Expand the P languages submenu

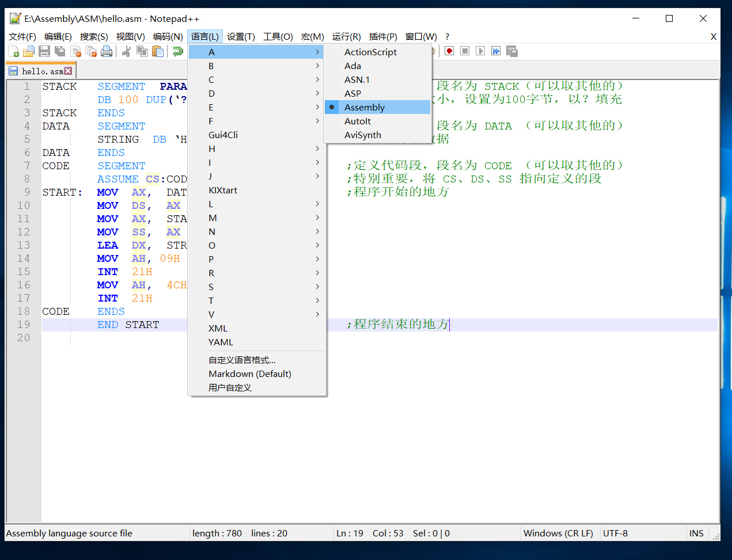click(257, 259)
